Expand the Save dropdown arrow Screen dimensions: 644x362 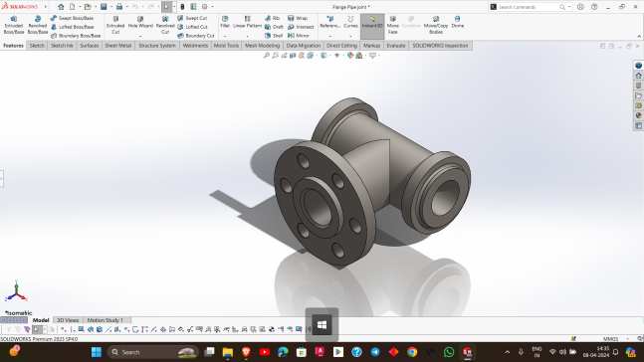[110, 7]
